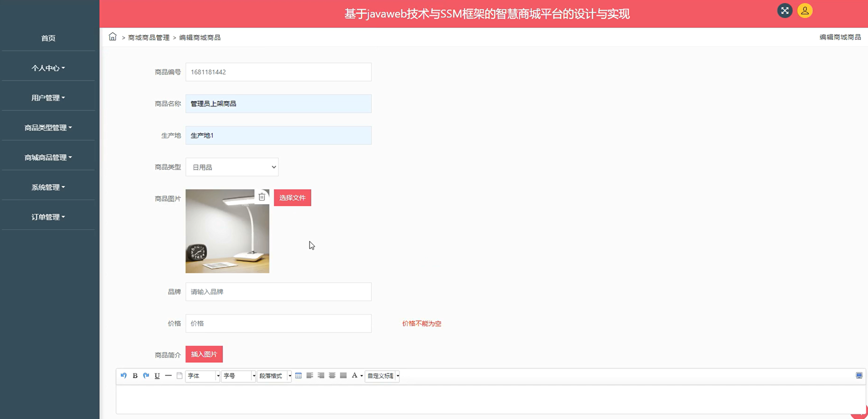The image size is (868, 419).
Task: Toggle underline formatting in editor
Action: point(157,375)
